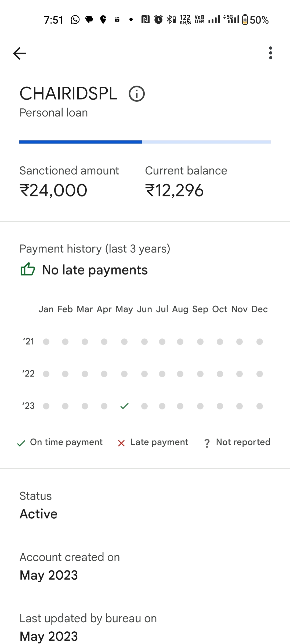The image size is (290, 644).
Task: Tap the red Late payment cross
Action: (121, 443)
